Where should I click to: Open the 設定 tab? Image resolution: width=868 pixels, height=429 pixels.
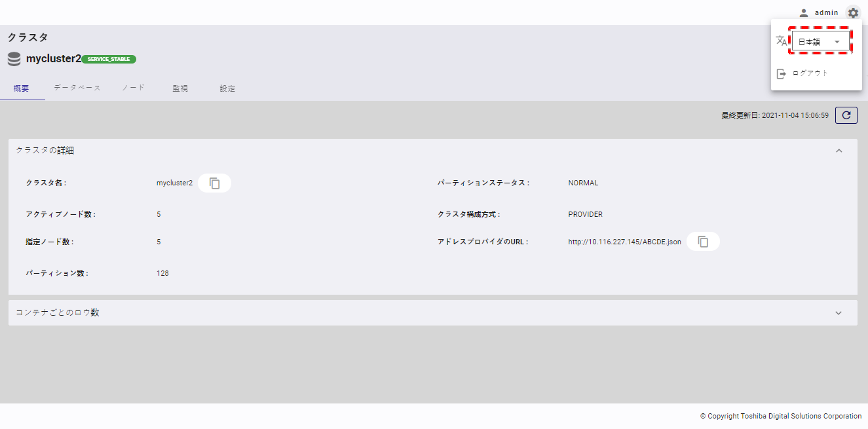pos(227,88)
